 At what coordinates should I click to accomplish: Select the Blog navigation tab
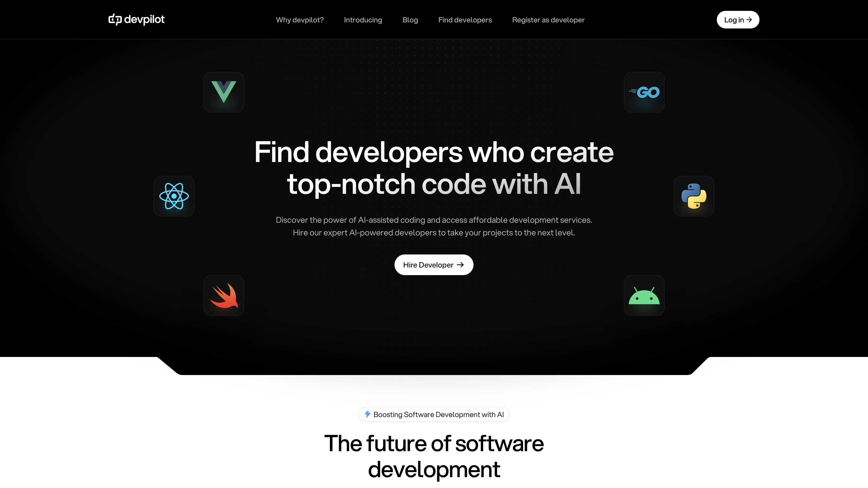coord(410,19)
